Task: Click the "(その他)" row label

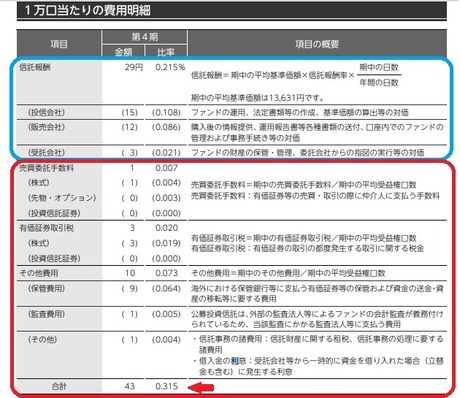Action: 43,340
